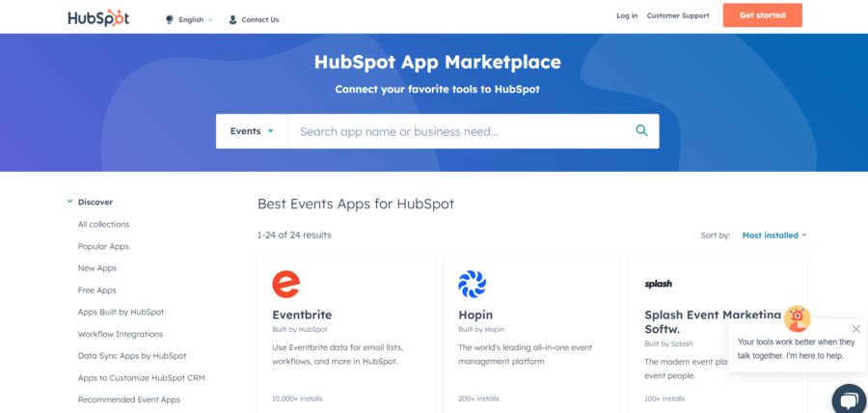The width and height of the screenshot is (868, 413).
Task: Click 'Built by Hopin' text
Action: tap(481, 329)
